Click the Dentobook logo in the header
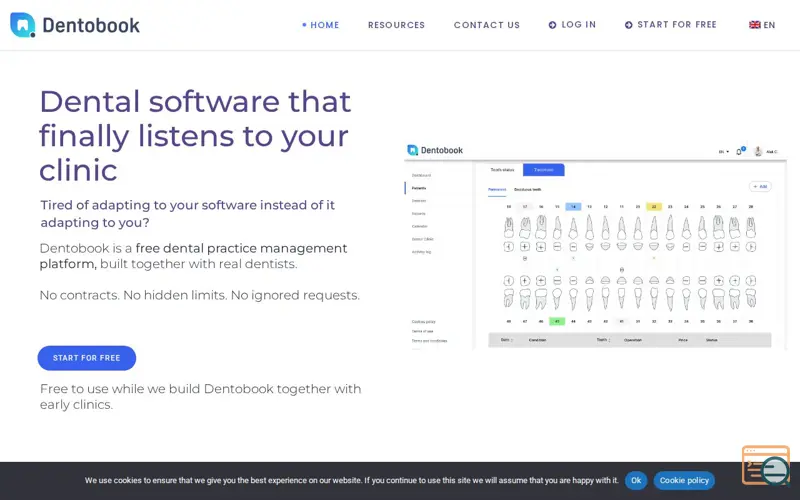800x500 pixels. click(x=74, y=25)
